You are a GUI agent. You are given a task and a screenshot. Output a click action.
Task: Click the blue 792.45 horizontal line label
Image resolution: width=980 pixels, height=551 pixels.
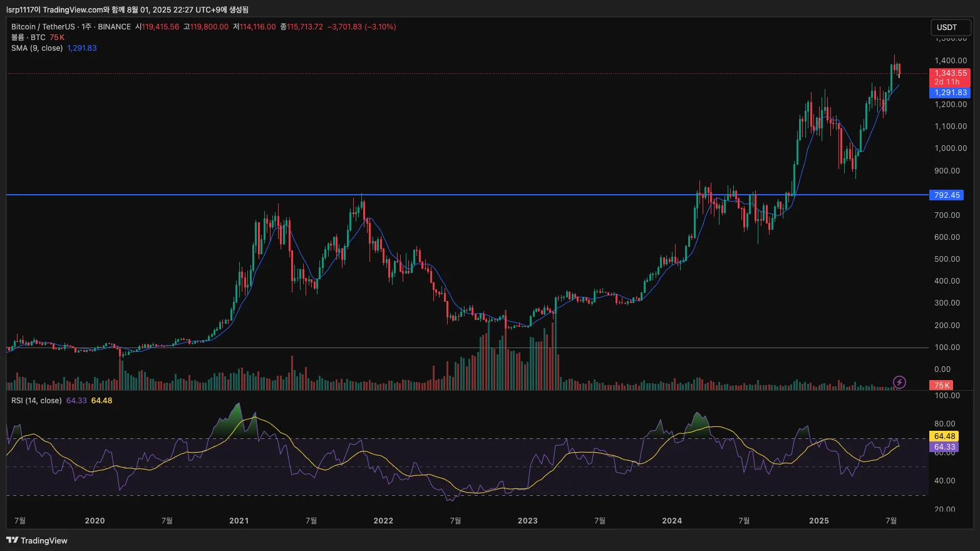tap(947, 195)
